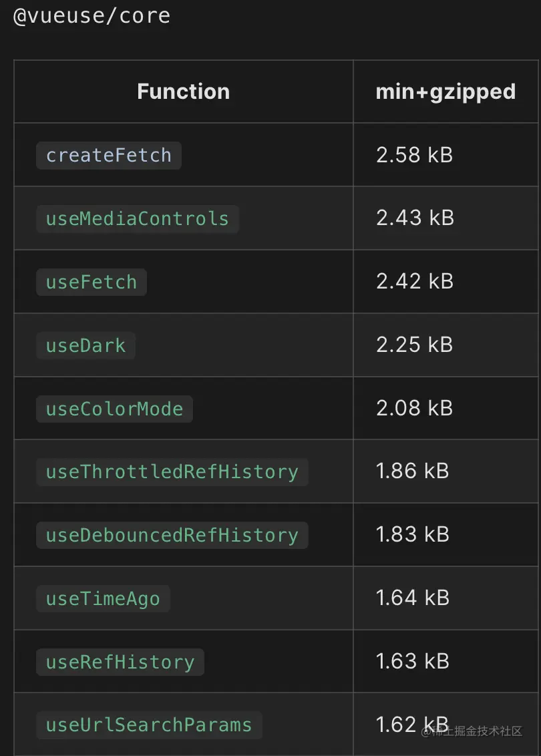The height and width of the screenshot is (756, 541).
Task: Click the useFetch function link
Action: click(x=91, y=282)
